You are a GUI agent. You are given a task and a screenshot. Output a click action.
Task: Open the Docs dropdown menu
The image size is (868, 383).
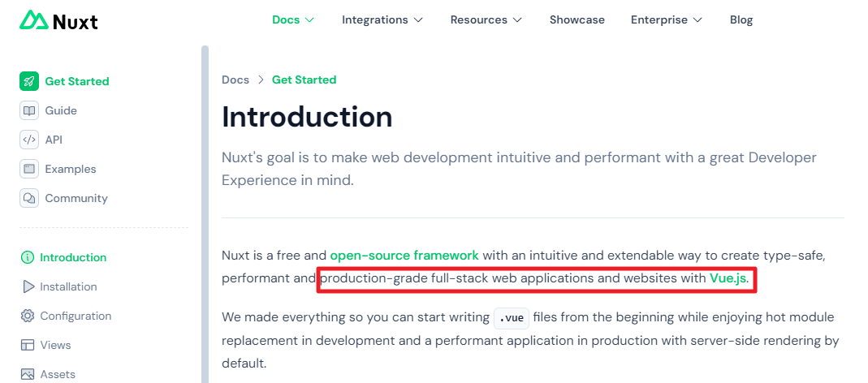tap(293, 20)
